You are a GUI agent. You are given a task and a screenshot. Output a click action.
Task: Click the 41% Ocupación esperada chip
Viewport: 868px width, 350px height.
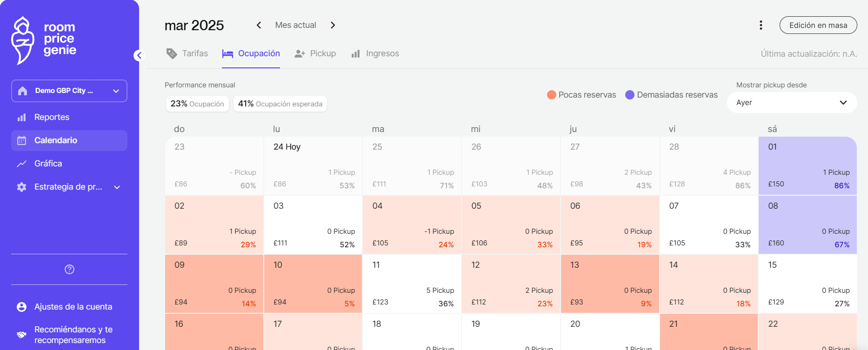[280, 104]
